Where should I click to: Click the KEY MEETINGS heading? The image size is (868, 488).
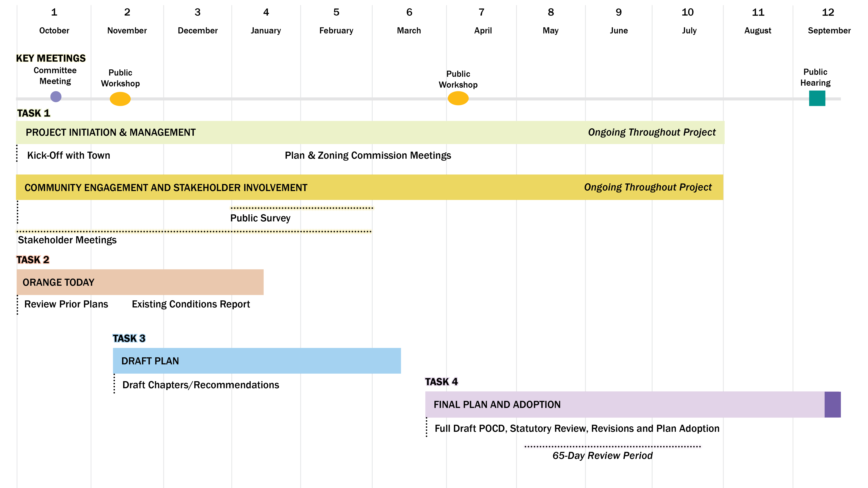[x=51, y=58]
